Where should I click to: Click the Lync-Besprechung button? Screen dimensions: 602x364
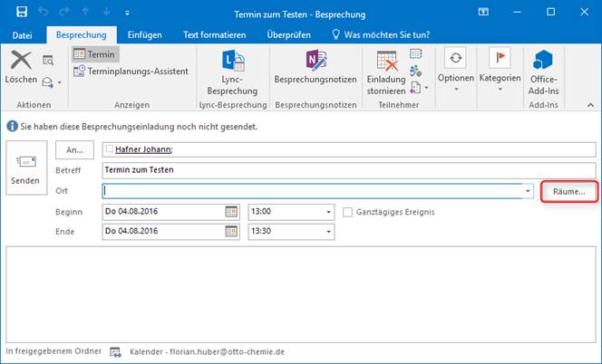coord(232,72)
